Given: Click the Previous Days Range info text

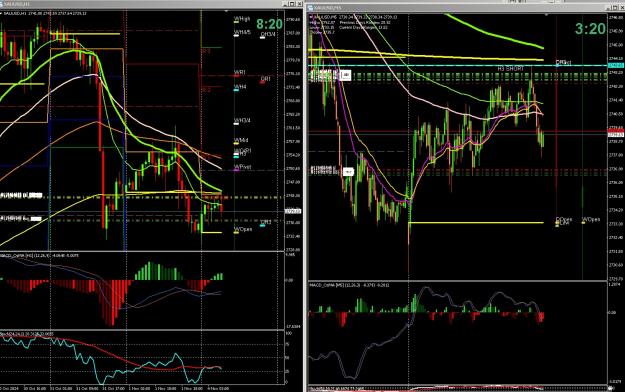Looking at the screenshot, I should coord(365,23).
